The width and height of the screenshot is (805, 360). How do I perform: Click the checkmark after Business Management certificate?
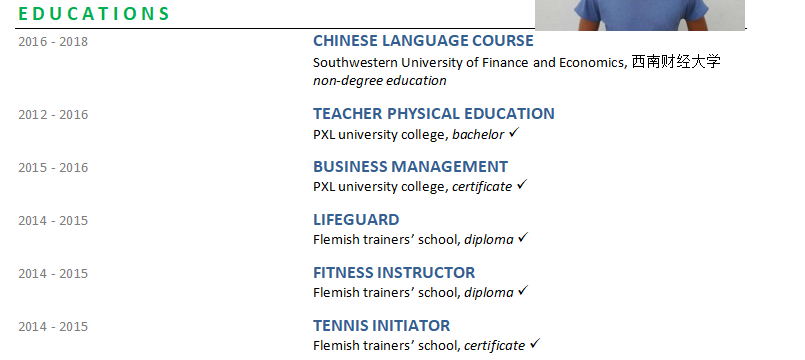[x=522, y=185]
